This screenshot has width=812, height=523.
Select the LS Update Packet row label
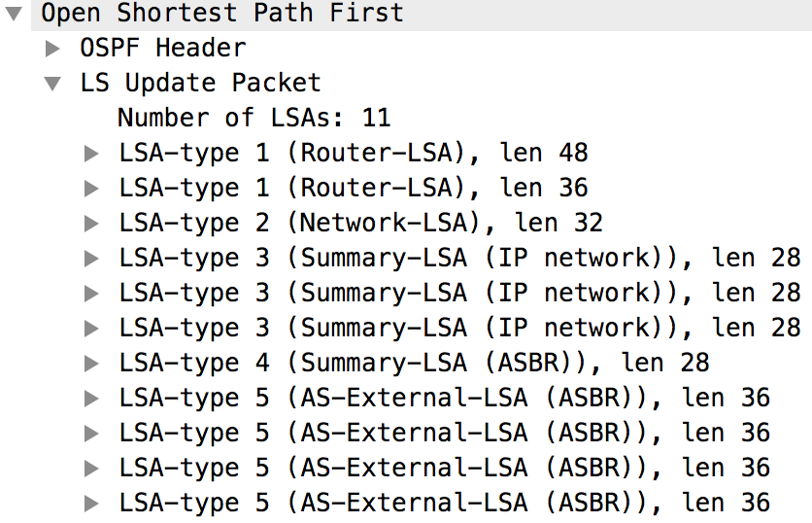pos(200,84)
